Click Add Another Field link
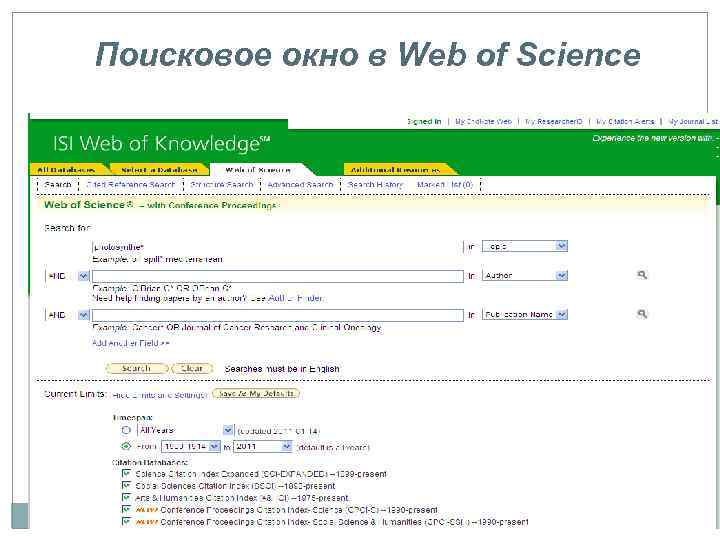The image size is (720, 540). 131,343
